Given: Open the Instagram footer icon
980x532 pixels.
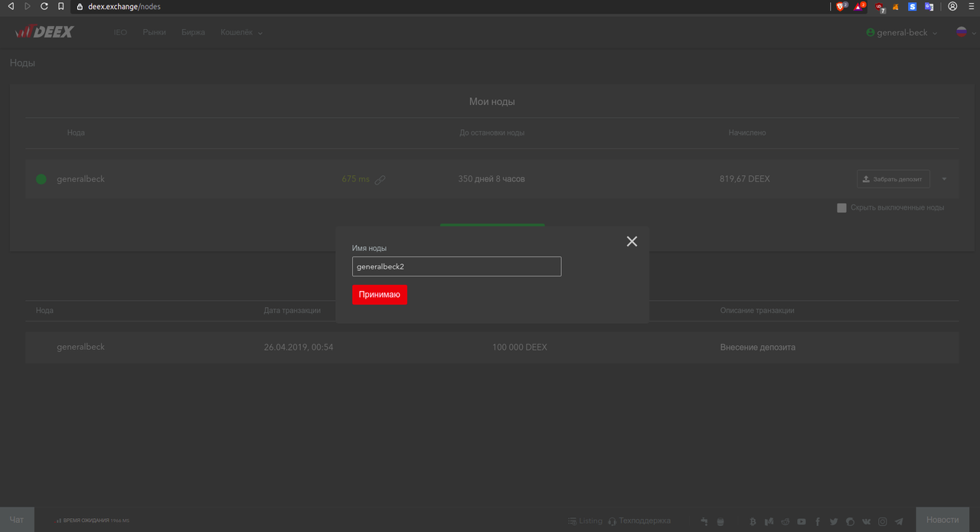Looking at the screenshot, I should point(883,521).
